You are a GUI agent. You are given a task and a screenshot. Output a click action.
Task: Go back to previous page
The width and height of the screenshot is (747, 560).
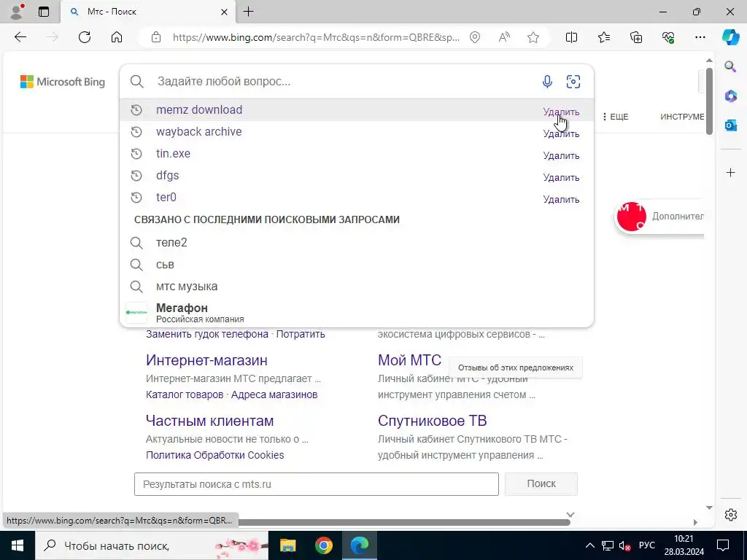(20, 37)
